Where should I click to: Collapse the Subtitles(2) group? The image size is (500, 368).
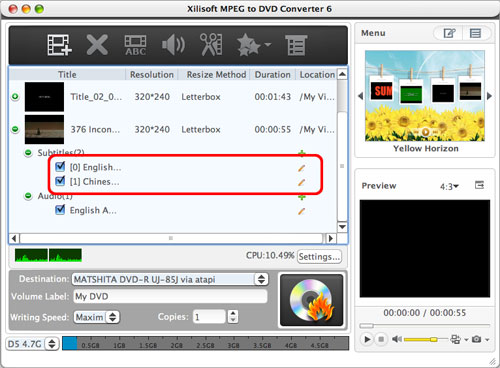coord(28,153)
